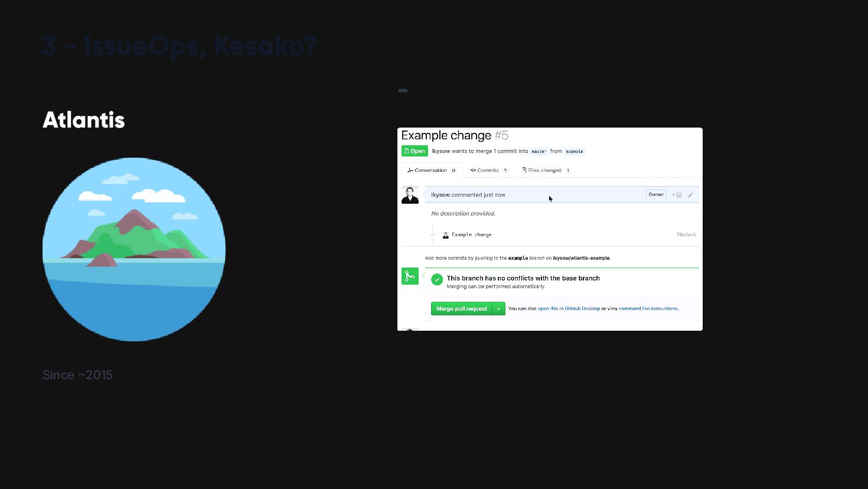Click the 'Example change #5' pull request title
The height and width of the screenshot is (489, 868).
(455, 135)
